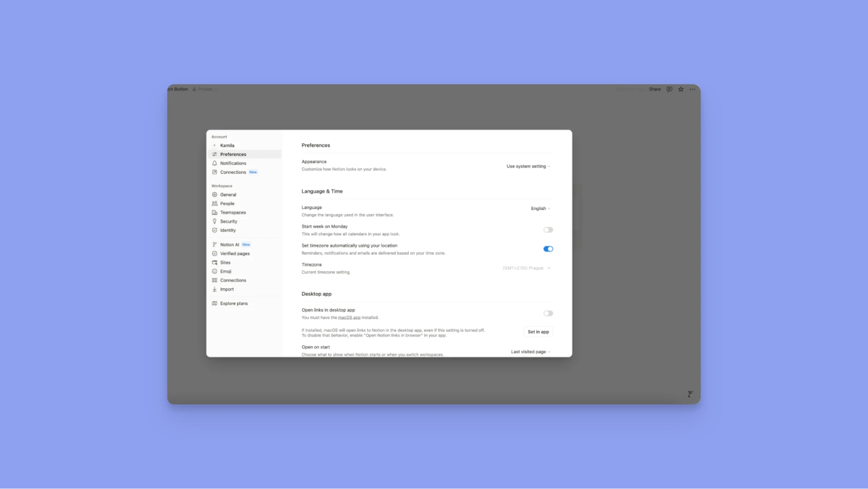This screenshot has height=489, width=868.
Task: Change the interface language from English
Action: [x=540, y=208]
